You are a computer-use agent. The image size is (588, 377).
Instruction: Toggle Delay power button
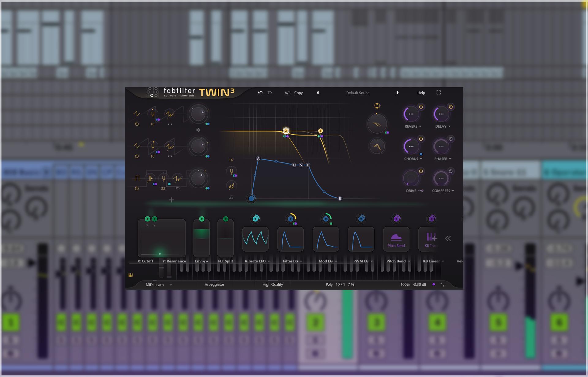[x=450, y=107]
